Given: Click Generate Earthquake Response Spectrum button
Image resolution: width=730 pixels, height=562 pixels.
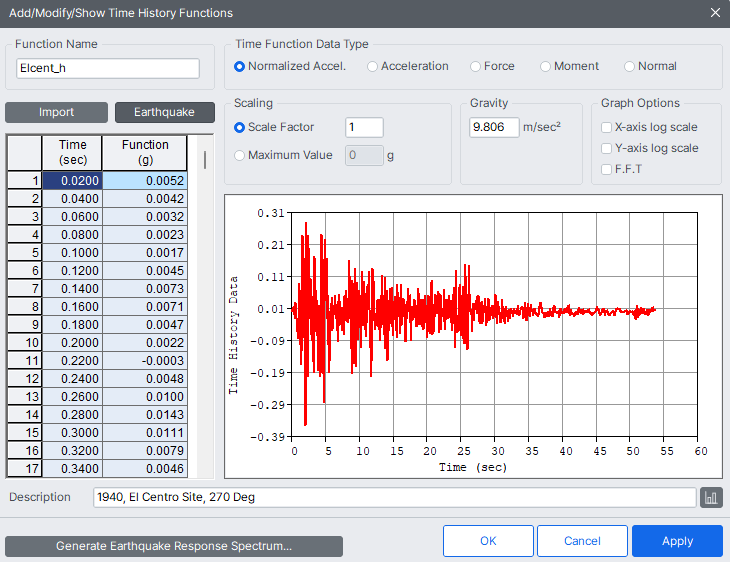Looking at the screenshot, I should pos(174,546).
